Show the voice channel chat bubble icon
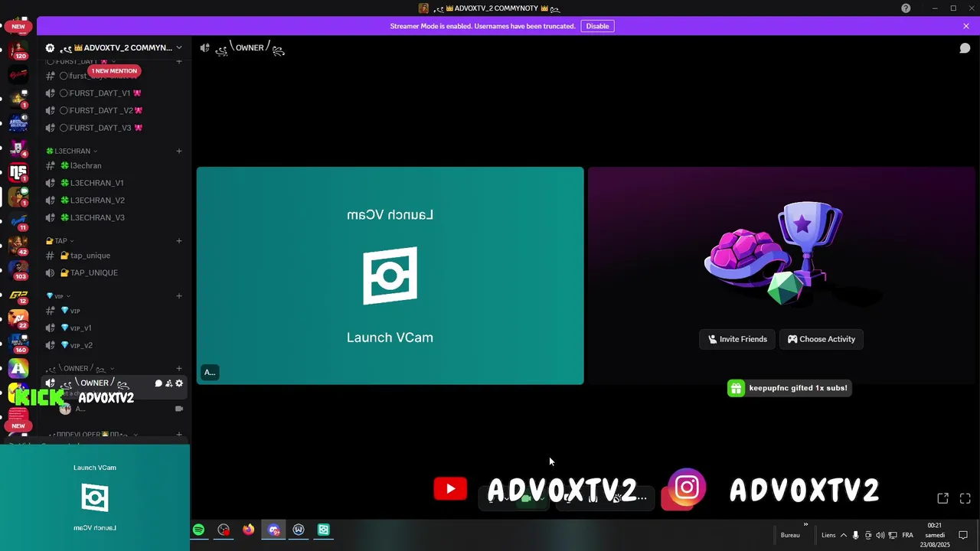This screenshot has width=980, height=551. coord(965,48)
